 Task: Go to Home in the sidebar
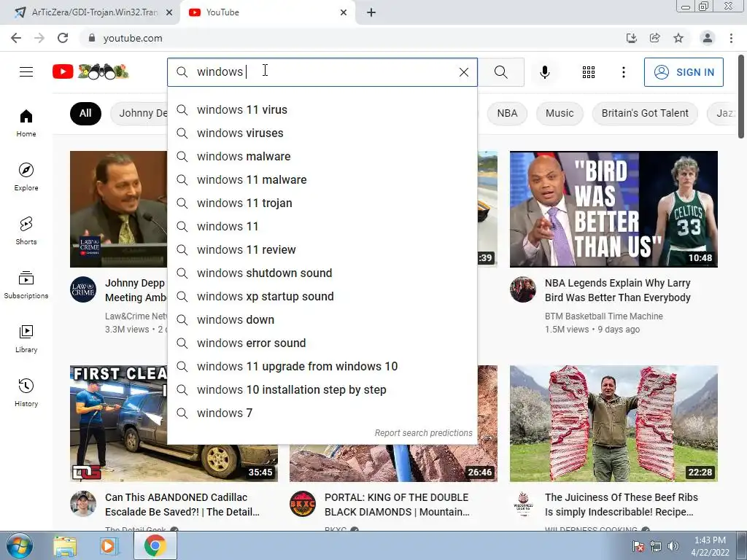pos(26,122)
